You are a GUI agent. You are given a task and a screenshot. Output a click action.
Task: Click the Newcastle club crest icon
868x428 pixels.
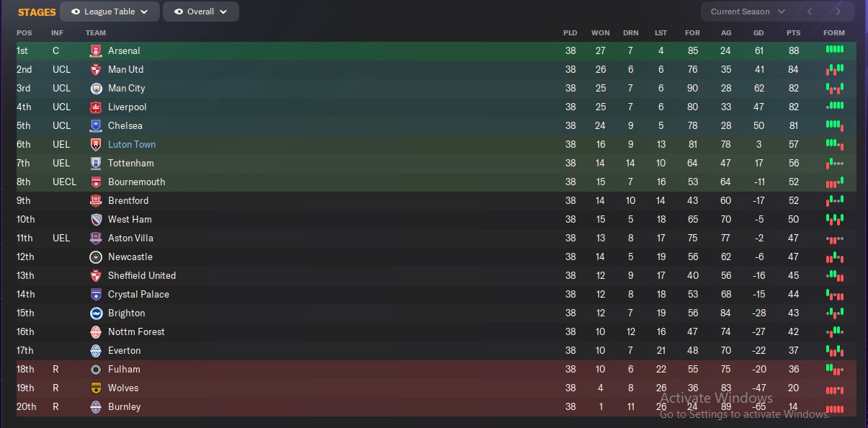coord(96,257)
